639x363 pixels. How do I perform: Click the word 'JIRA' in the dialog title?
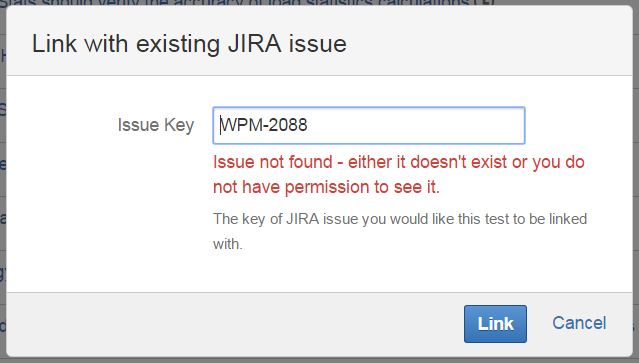click(x=254, y=44)
